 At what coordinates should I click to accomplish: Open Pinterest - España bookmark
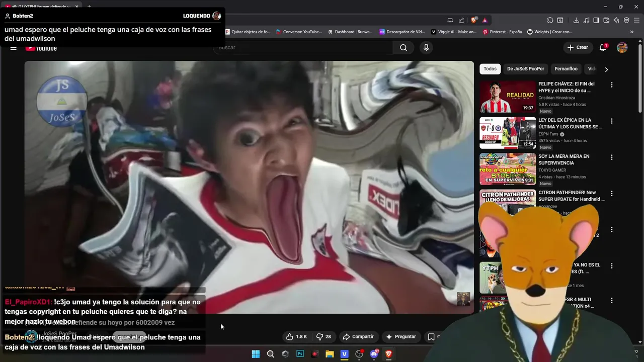click(x=502, y=32)
